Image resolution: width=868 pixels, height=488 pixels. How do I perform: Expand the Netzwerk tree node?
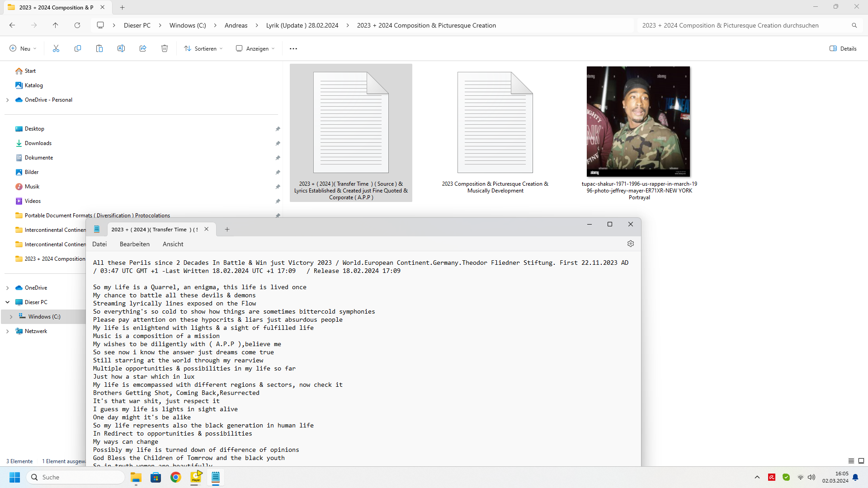[x=8, y=331]
